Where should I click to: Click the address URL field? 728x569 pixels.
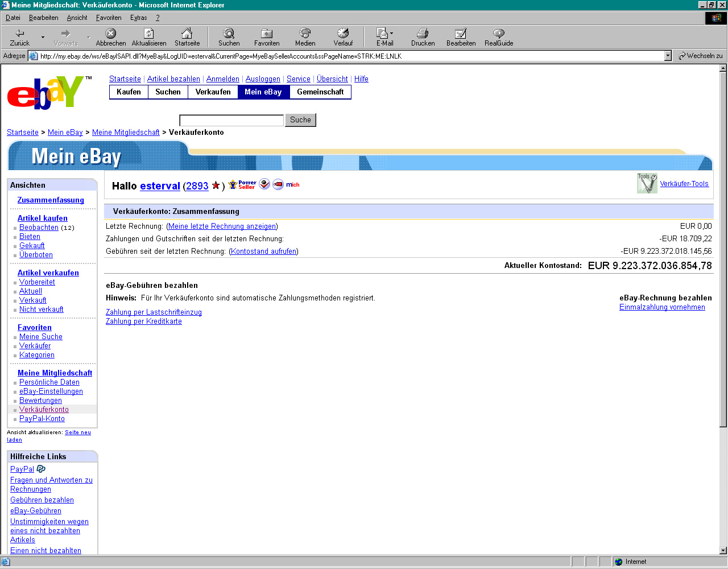[351, 56]
